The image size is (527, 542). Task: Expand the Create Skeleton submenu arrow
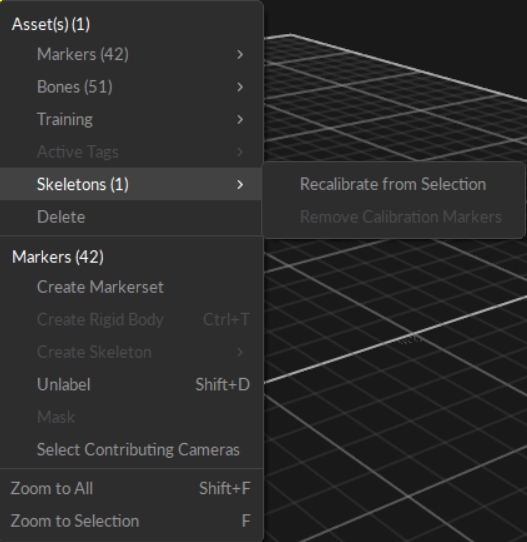tap(240, 352)
